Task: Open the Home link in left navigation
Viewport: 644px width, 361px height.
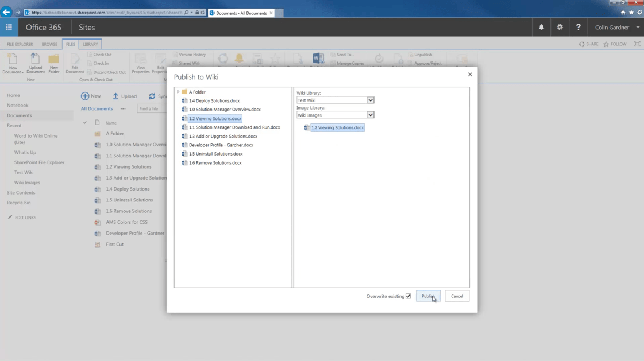Action: pyautogui.click(x=13, y=95)
